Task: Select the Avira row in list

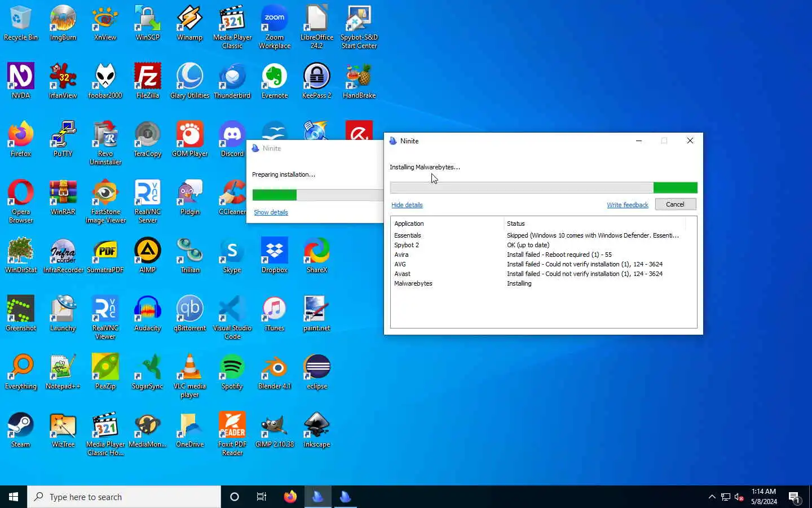Action: (x=544, y=255)
